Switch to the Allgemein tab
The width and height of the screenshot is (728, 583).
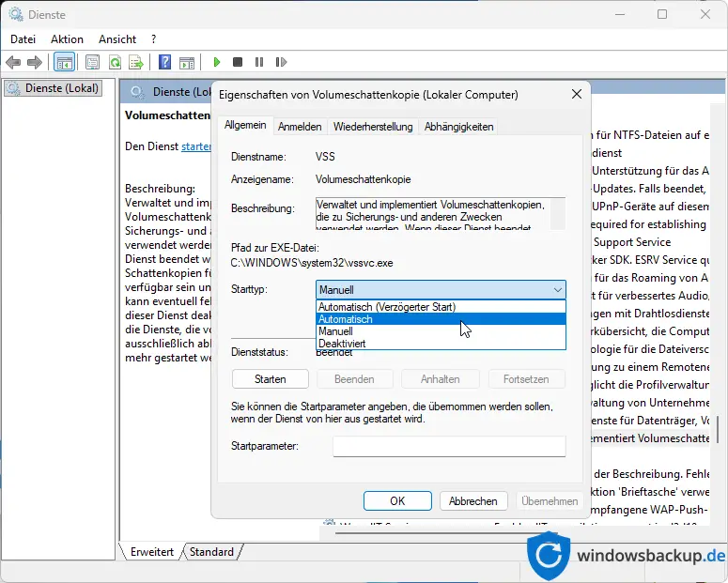(245, 125)
